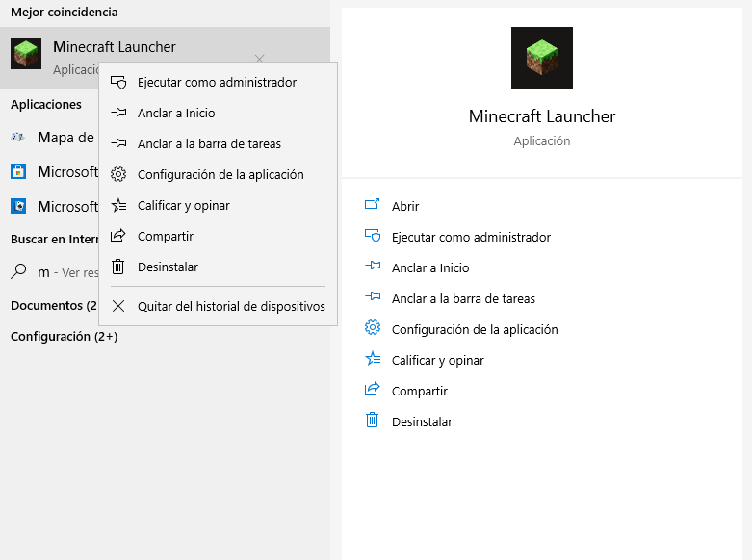
Task: Click the Microsoft Store bag icon
Action: [x=18, y=171]
